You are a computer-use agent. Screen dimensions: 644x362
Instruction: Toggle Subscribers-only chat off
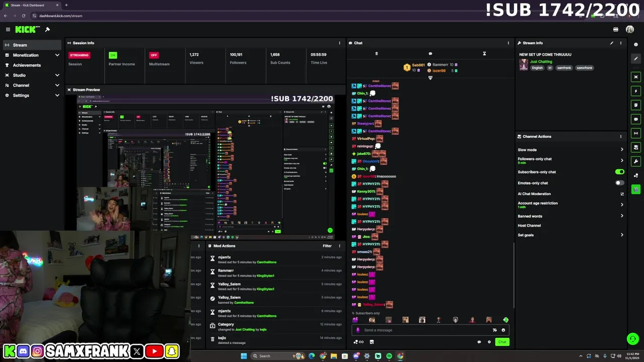(620, 171)
